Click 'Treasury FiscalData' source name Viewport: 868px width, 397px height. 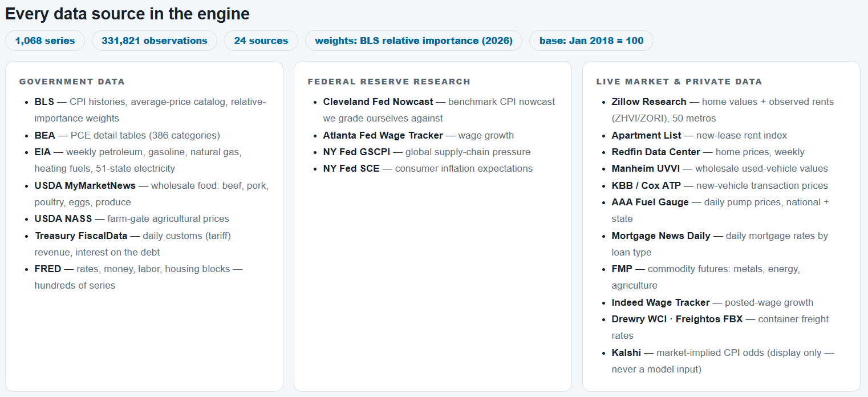click(x=81, y=236)
